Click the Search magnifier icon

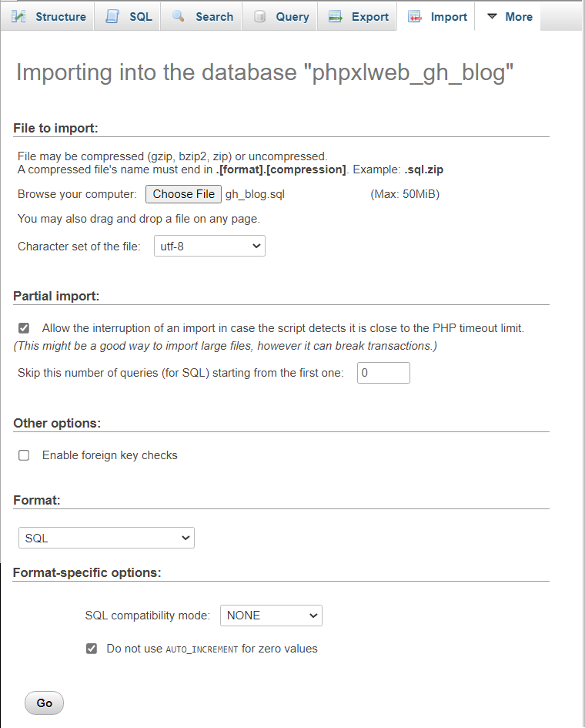(178, 16)
